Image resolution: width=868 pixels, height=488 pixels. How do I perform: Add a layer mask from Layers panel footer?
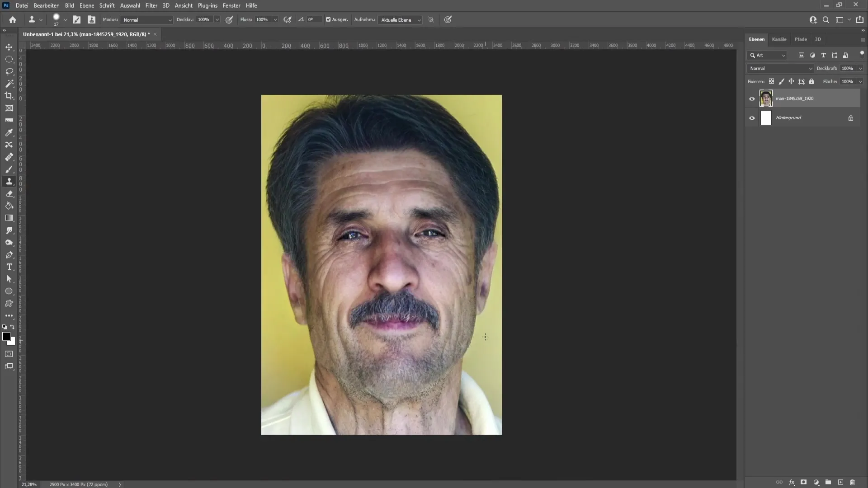click(x=803, y=482)
